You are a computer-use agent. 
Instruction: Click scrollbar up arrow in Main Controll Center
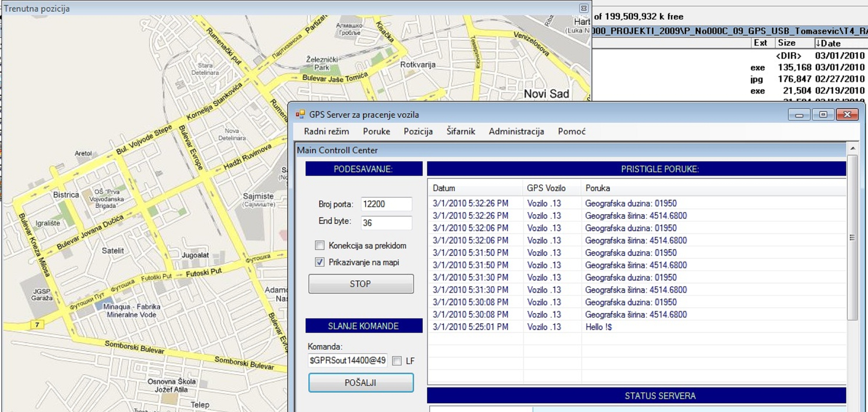pos(853,149)
